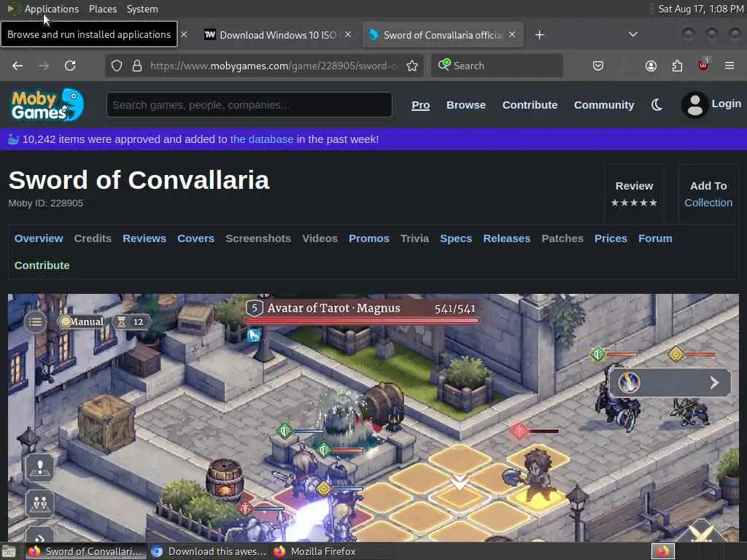Toggle dark mode with the moon icon

click(x=657, y=105)
